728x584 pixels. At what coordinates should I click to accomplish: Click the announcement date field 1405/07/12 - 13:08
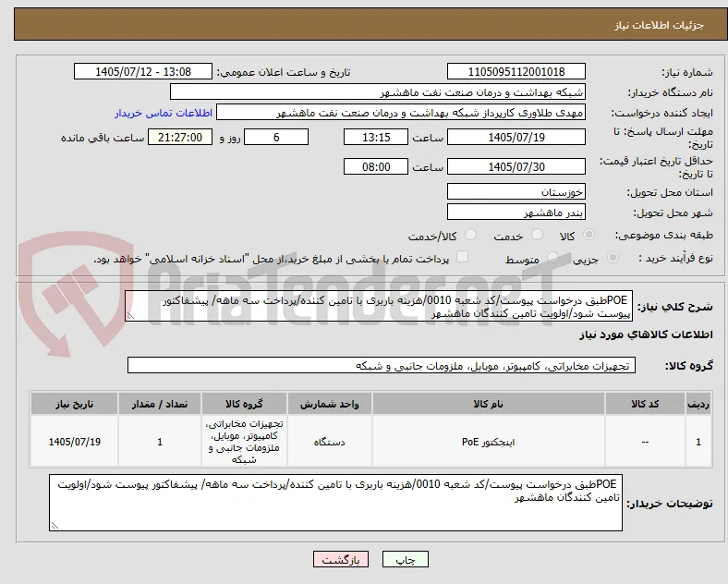(143, 72)
